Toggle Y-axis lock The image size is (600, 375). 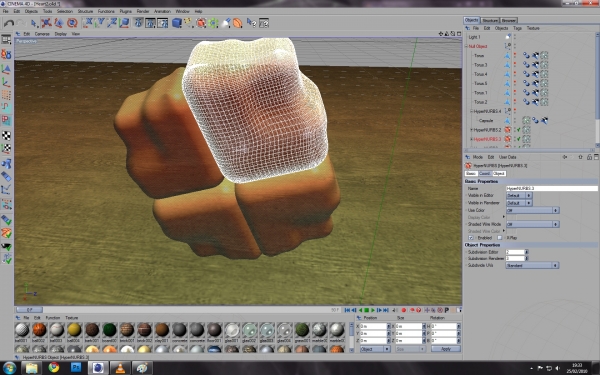[100, 23]
